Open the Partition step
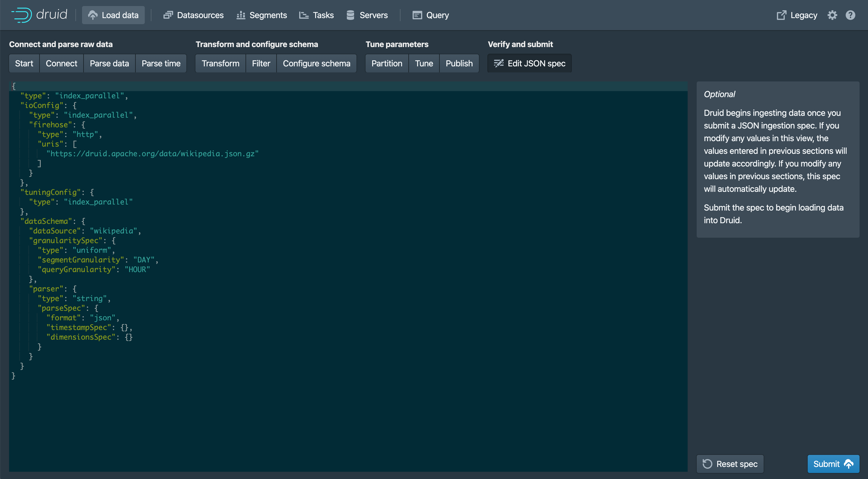Viewport: 868px width, 479px height. [387, 63]
